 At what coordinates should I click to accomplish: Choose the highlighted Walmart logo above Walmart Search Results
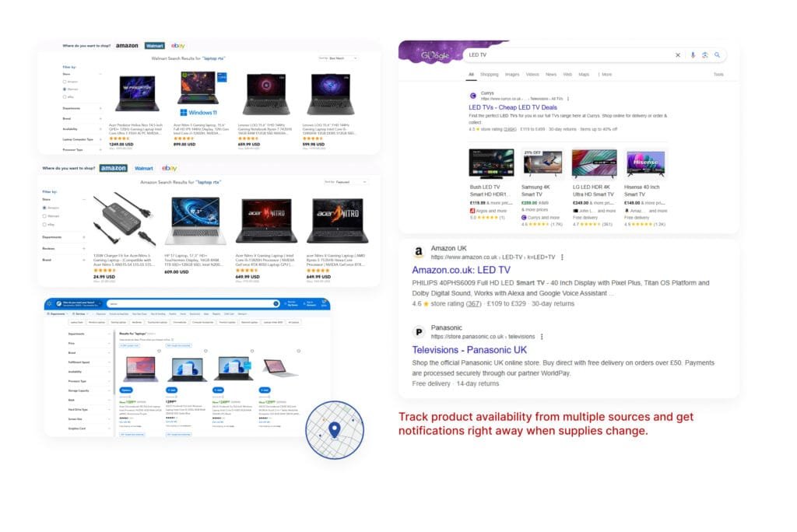point(155,46)
